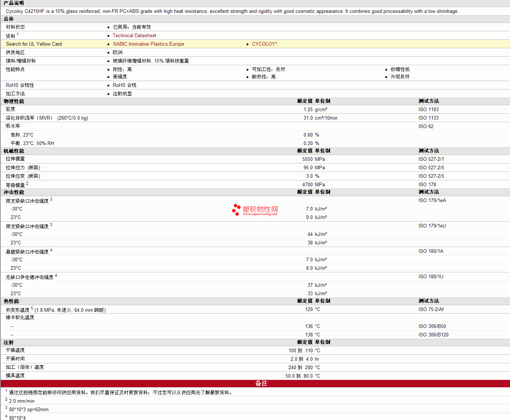This screenshot has width=510, height=420.
Task: Select the 弯曲模量 value 4700
Action: [x=308, y=184]
